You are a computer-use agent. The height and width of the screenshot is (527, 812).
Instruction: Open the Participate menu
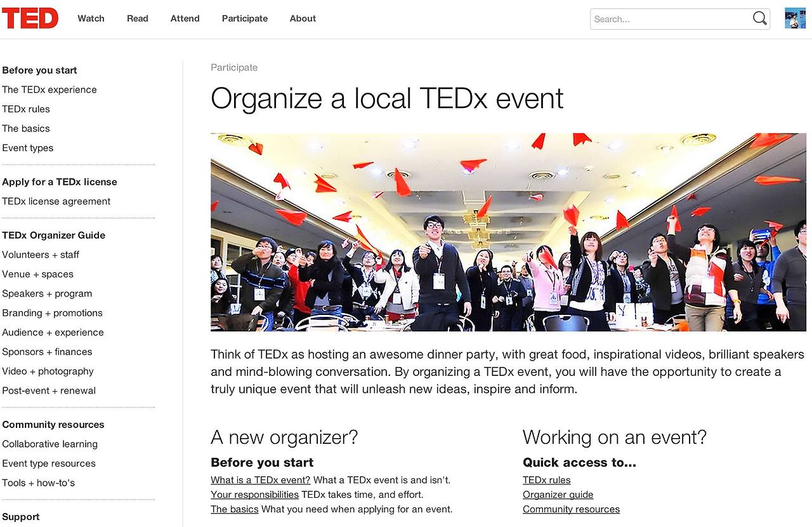[x=245, y=18]
